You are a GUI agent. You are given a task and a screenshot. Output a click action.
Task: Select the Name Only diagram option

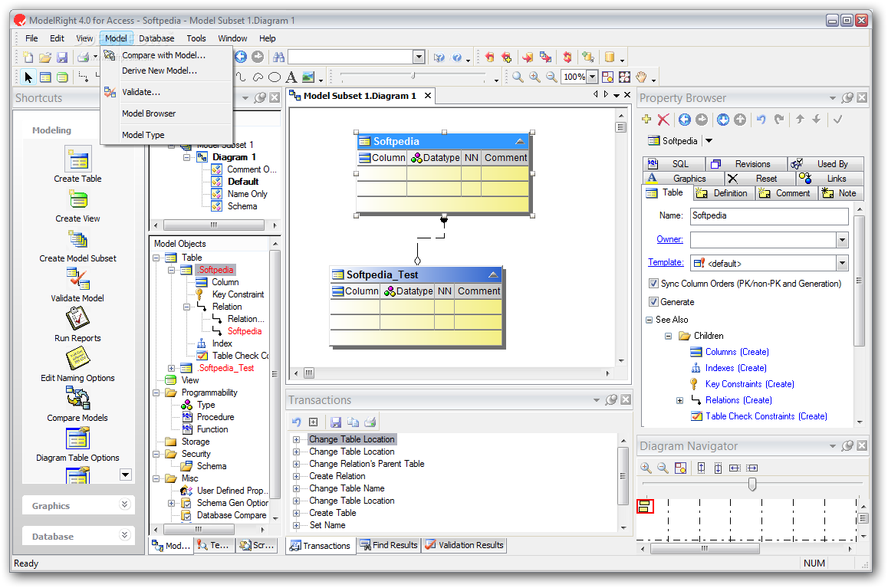pos(248,194)
